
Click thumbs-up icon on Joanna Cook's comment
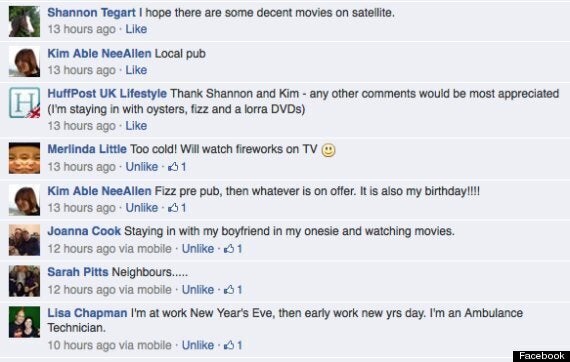229,249
